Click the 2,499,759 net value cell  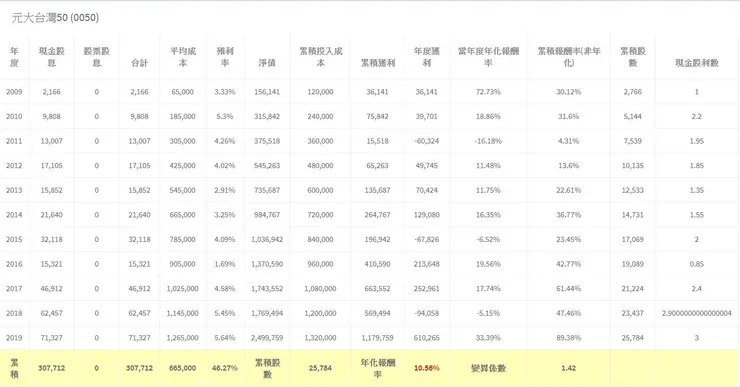[267, 337]
